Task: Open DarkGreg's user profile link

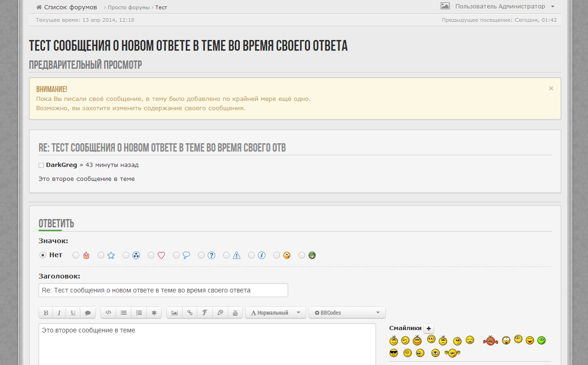Action: (x=61, y=165)
